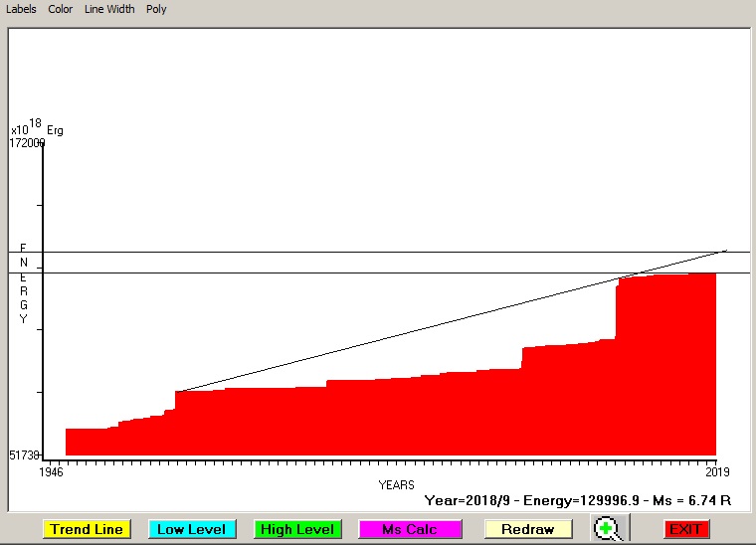Click the cyan Low Level button
This screenshot has height=545, width=756.
(x=192, y=529)
